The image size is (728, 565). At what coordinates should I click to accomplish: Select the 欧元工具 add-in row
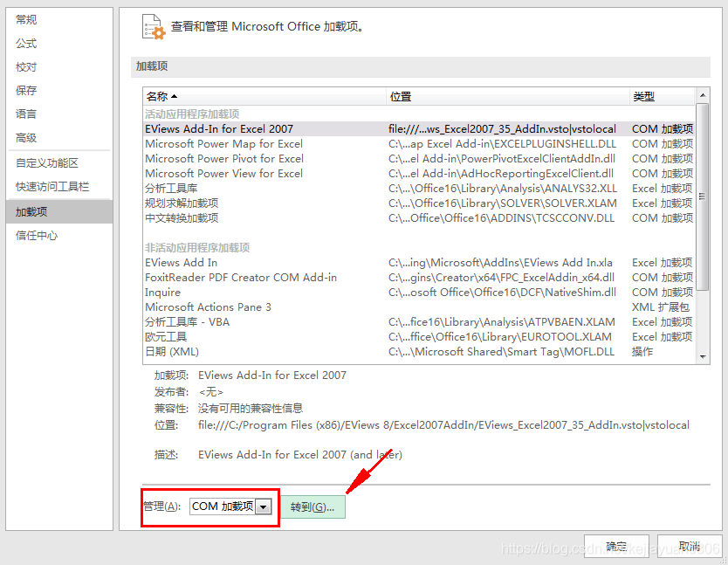(x=419, y=337)
